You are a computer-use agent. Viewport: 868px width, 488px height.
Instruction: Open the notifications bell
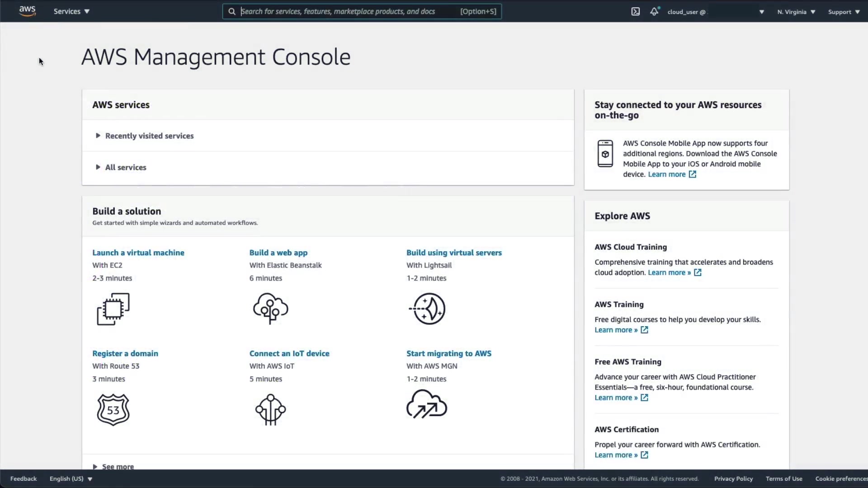tap(654, 12)
